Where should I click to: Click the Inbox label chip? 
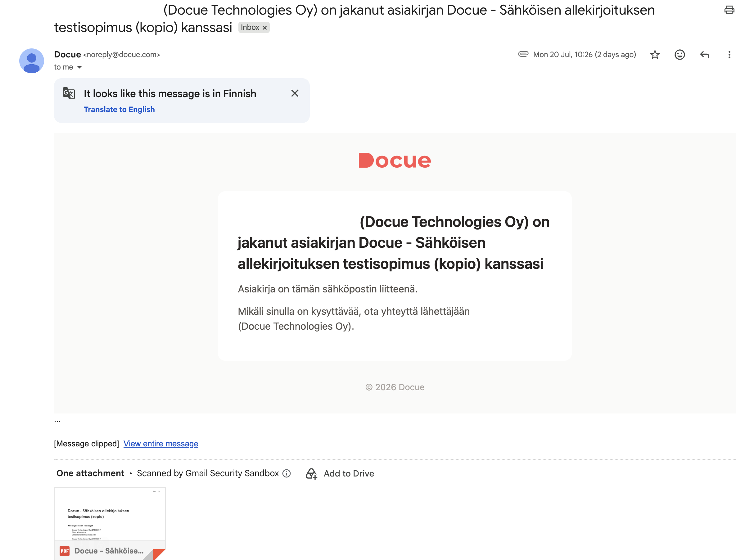(x=250, y=27)
